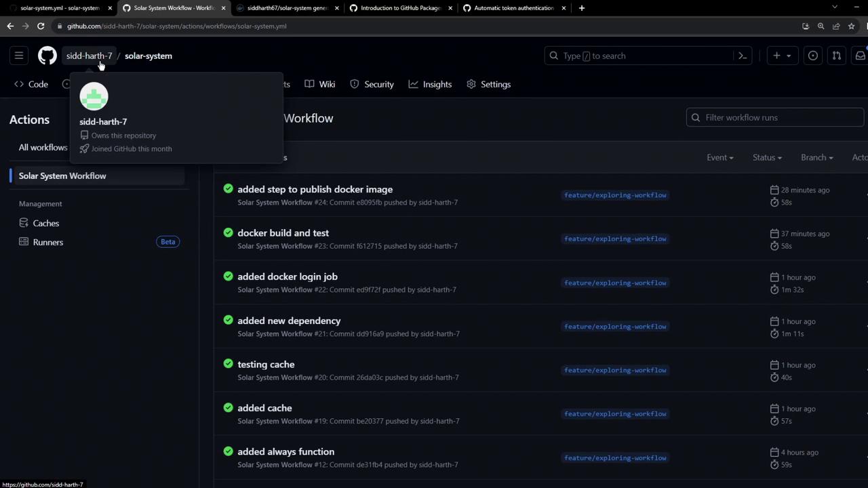Bookmark this page with the star icon
Screen dimensions: 868x488
(851, 26)
